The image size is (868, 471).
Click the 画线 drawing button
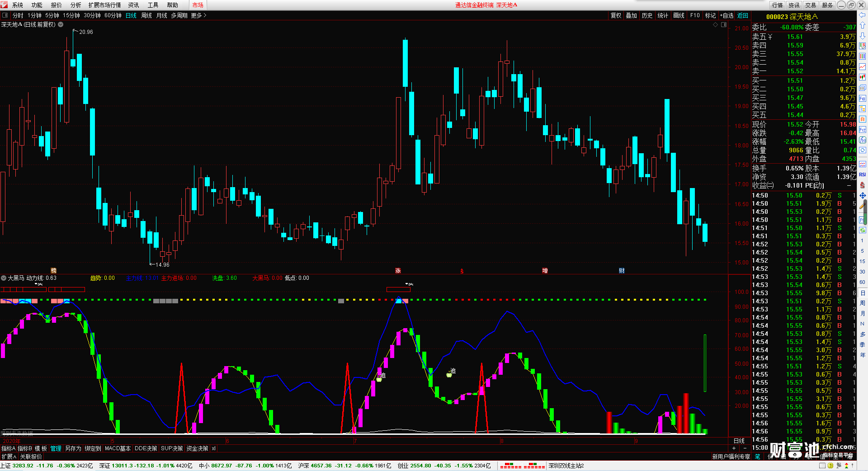tap(679, 15)
